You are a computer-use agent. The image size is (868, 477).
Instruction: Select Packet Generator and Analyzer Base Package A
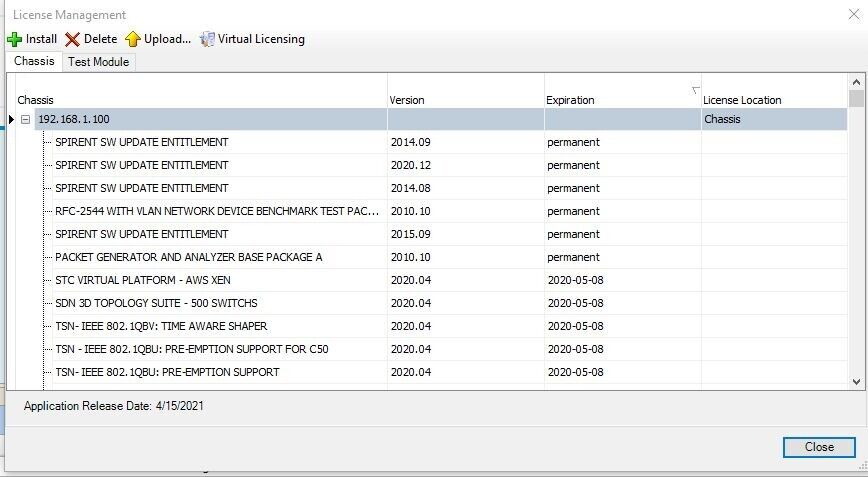coord(188,257)
